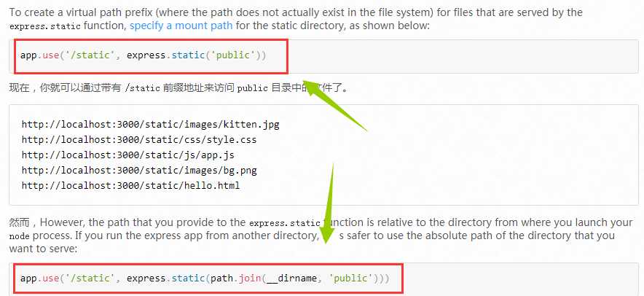This screenshot has height=296, width=644.
Task: Click the inline "node" code word
Action: pyautogui.click(x=19, y=238)
